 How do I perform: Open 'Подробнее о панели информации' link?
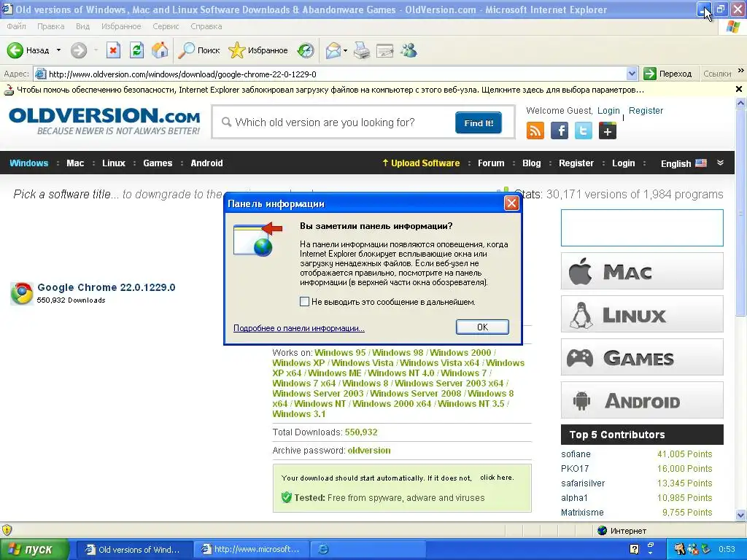click(x=298, y=328)
